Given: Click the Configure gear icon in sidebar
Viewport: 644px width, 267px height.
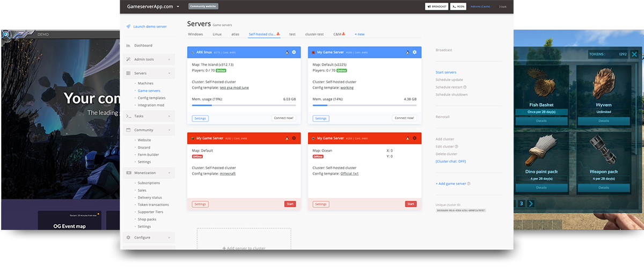Looking at the screenshot, I should point(128,237).
